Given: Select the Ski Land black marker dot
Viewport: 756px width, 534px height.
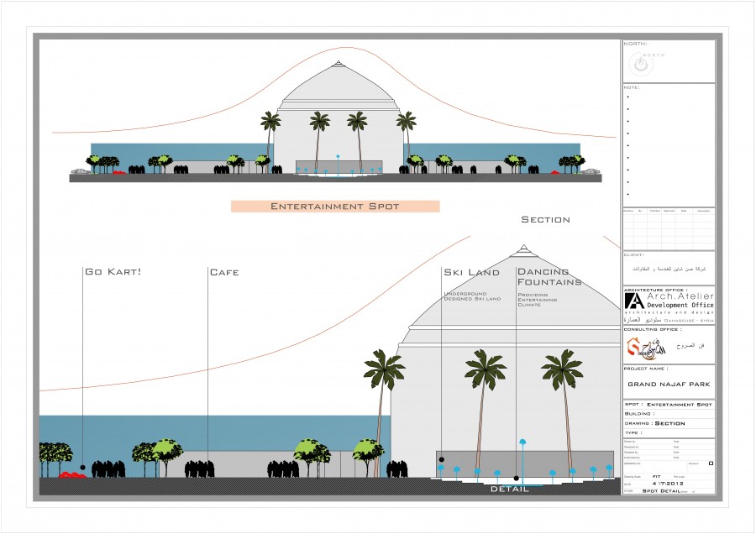Looking at the screenshot, I should coord(442,459).
